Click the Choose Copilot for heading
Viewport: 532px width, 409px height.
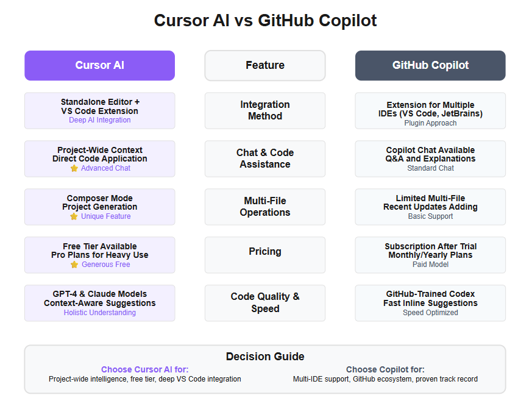[385, 369]
